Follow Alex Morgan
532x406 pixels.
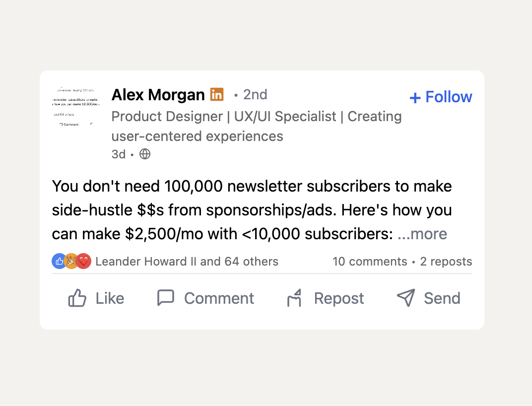(x=441, y=96)
